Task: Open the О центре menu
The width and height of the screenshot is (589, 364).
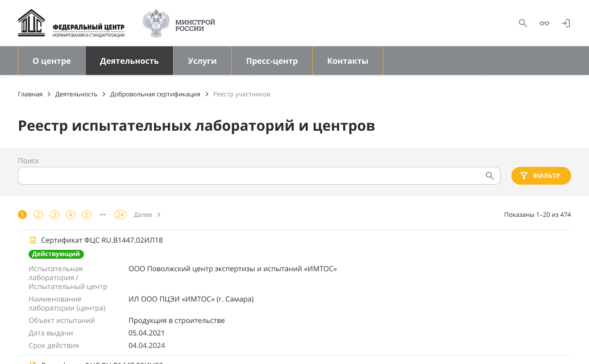Action: (52, 61)
